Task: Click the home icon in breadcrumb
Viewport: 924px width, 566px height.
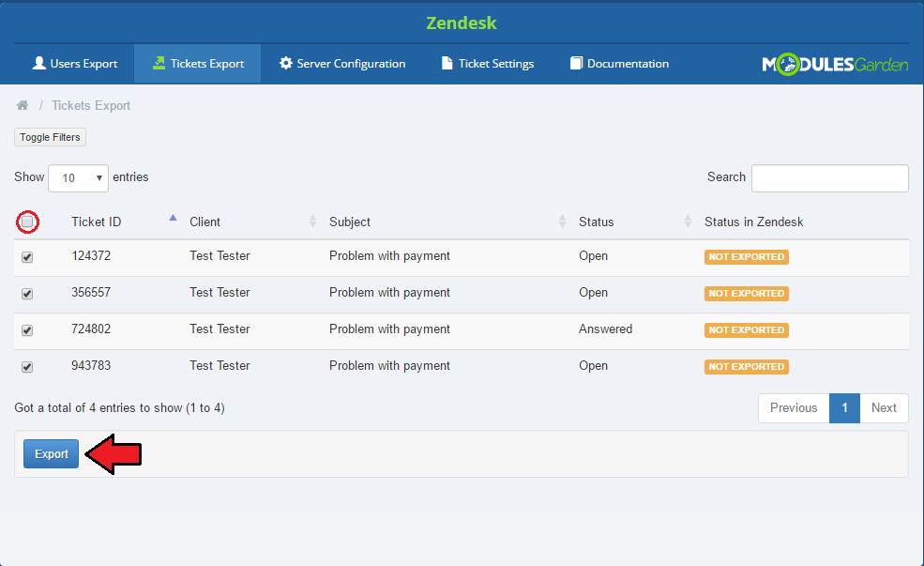Action: 23,105
